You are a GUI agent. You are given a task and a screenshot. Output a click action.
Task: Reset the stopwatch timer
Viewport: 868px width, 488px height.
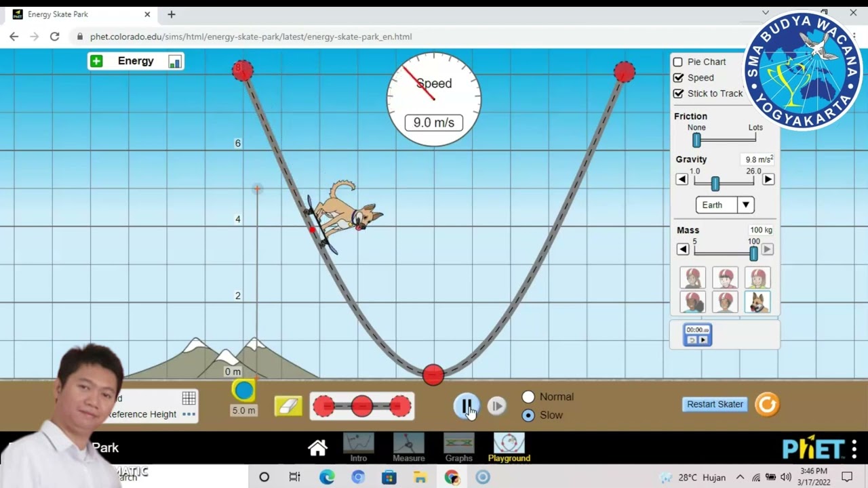point(692,340)
